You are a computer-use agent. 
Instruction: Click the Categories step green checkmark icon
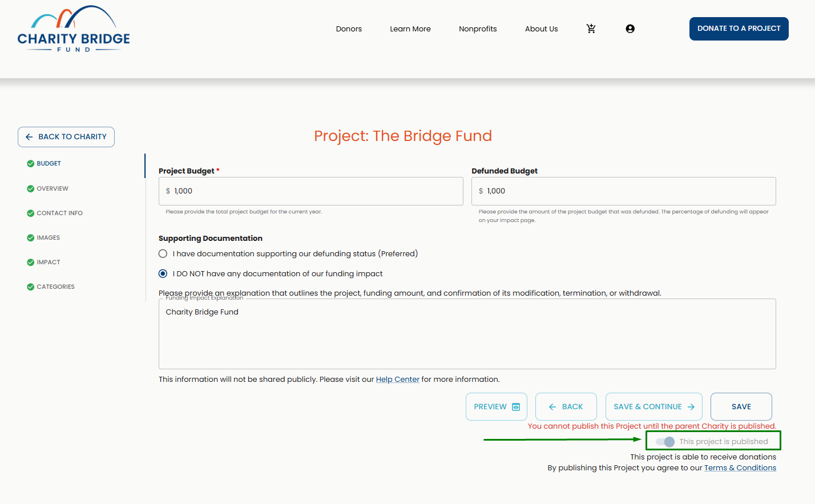pyautogui.click(x=31, y=287)
